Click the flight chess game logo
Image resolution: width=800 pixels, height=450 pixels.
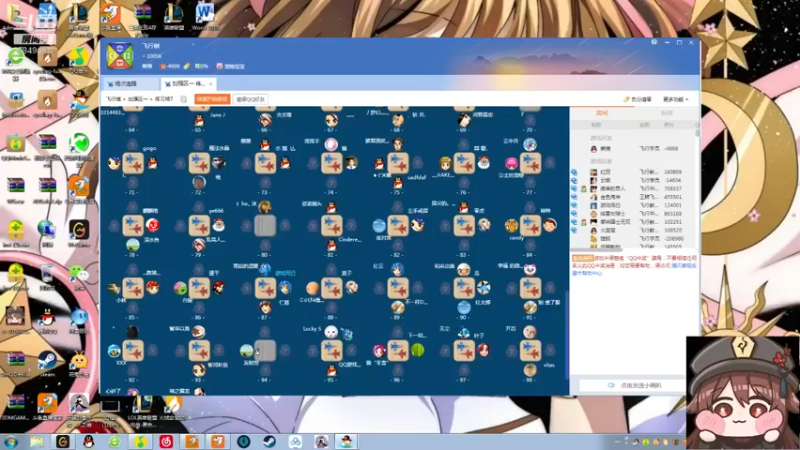point(120,56)
